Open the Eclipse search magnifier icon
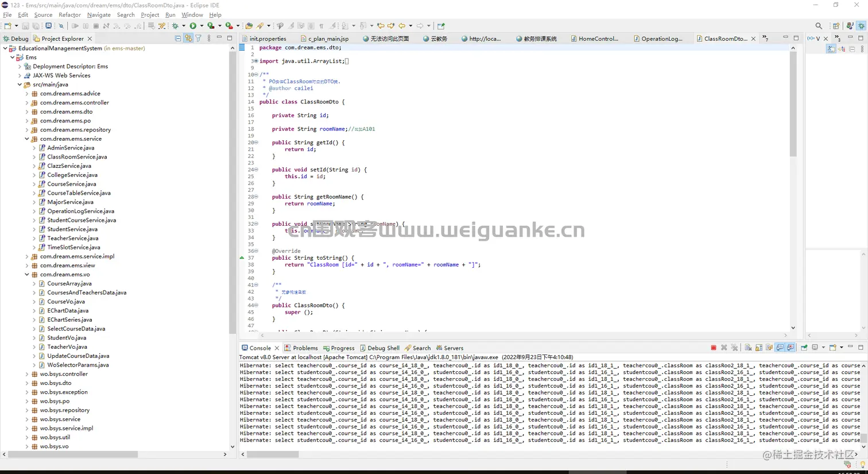Screen dimensions: 868x474 coord(819,26)
